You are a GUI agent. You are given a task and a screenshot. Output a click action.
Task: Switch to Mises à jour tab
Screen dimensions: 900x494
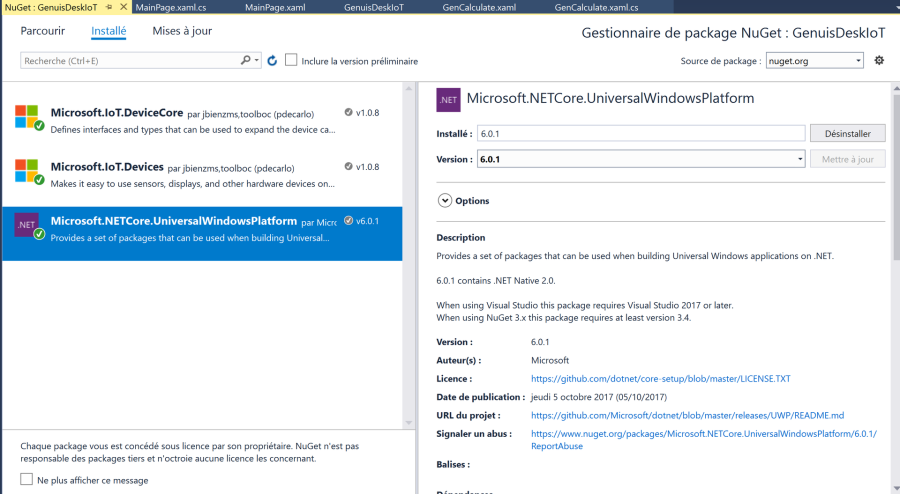click(182, 31)
